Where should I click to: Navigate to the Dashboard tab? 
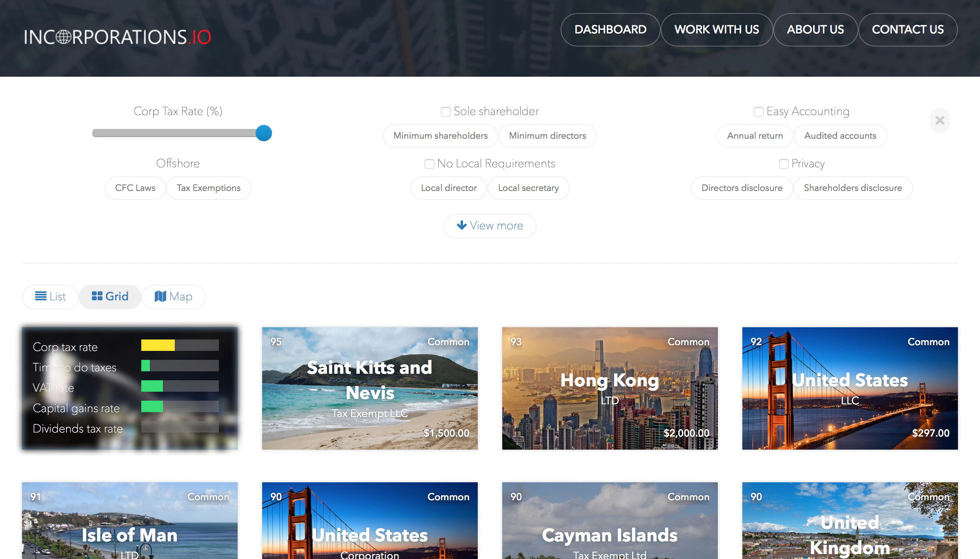coord(610,29)
